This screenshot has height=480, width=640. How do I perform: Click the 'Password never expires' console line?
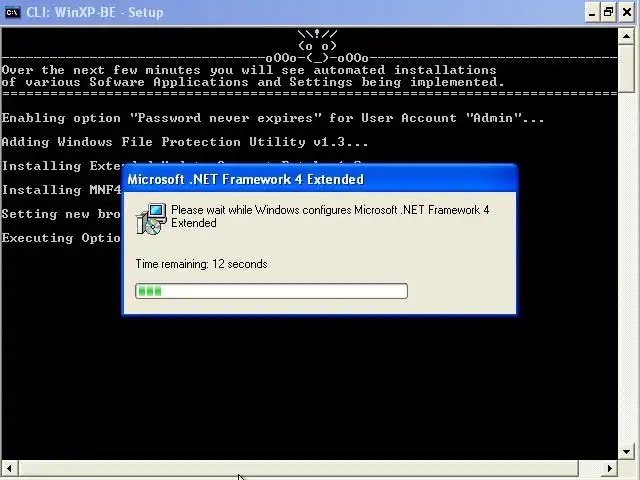coord(273,118)
